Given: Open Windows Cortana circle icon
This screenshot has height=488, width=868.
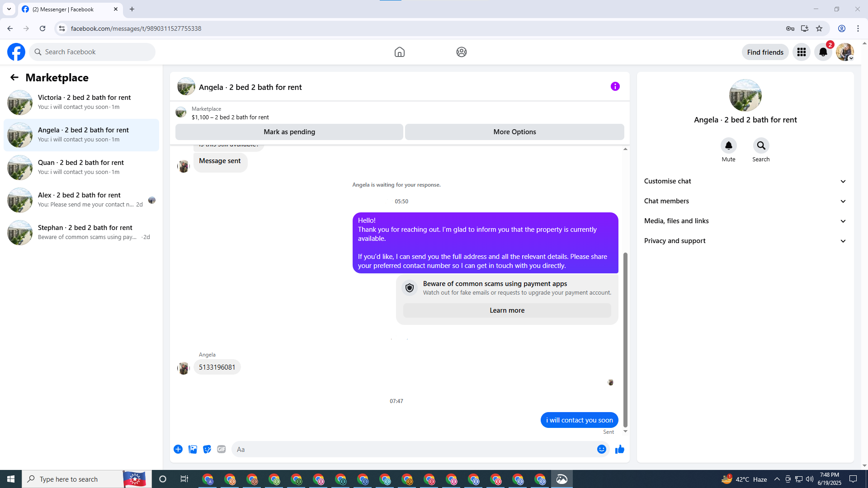Looking at the screenshot, I should pos(163,479).
